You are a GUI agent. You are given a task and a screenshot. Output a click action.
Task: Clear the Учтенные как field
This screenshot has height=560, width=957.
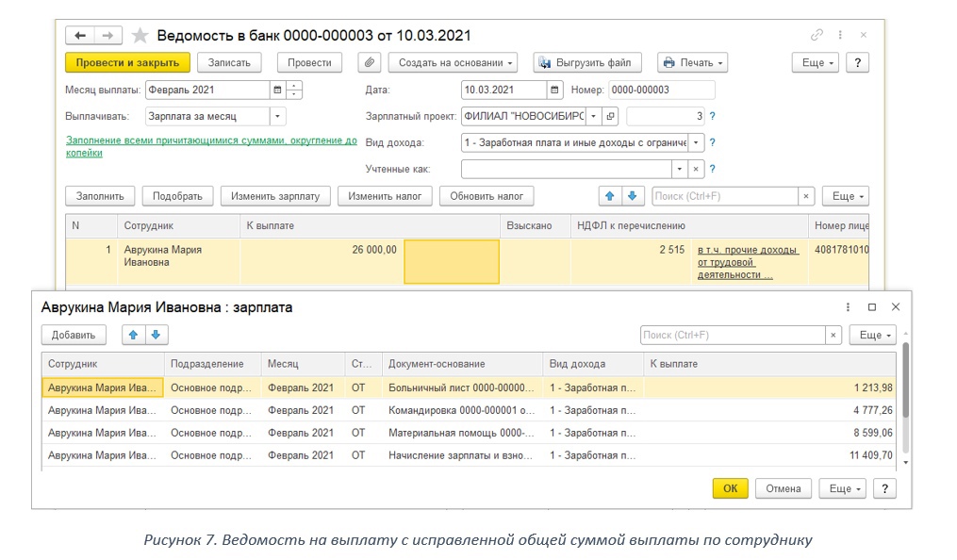(696, 169)
